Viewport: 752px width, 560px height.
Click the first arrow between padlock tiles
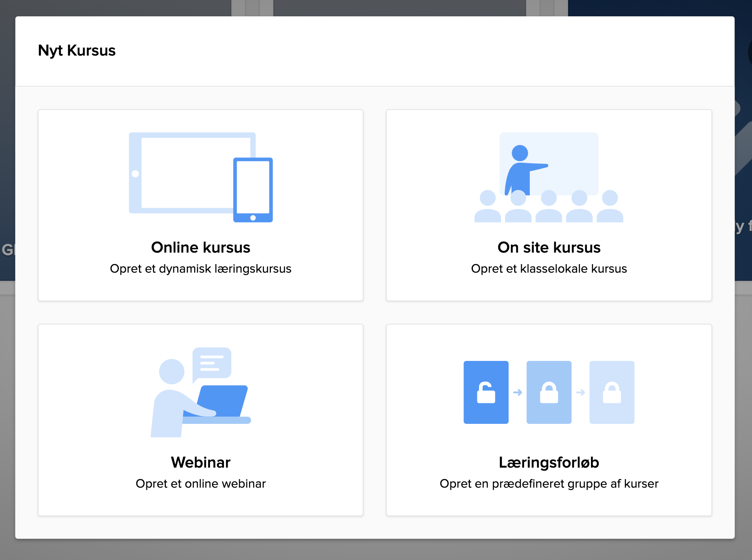click(x=517, y=392)
